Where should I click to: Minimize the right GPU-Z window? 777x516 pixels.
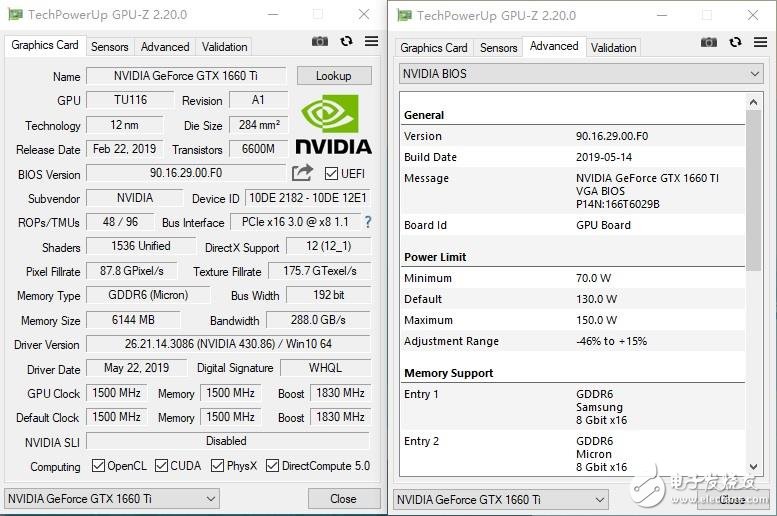click(x=662, y=15)
